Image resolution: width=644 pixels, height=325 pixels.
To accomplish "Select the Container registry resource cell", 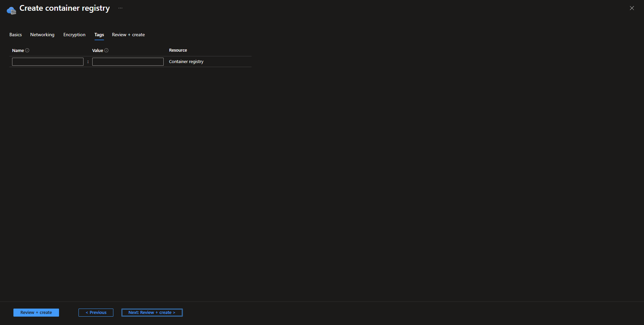I will 186,62.
